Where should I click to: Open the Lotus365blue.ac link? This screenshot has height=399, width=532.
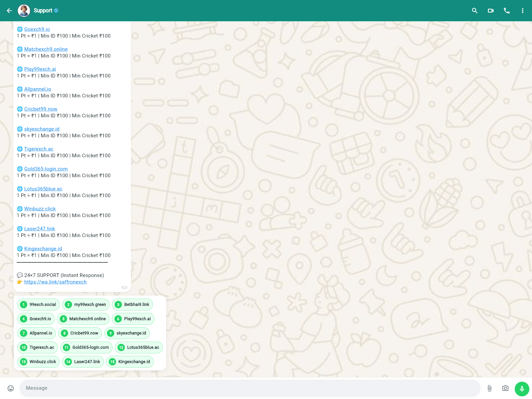click(x=43, y=189)
